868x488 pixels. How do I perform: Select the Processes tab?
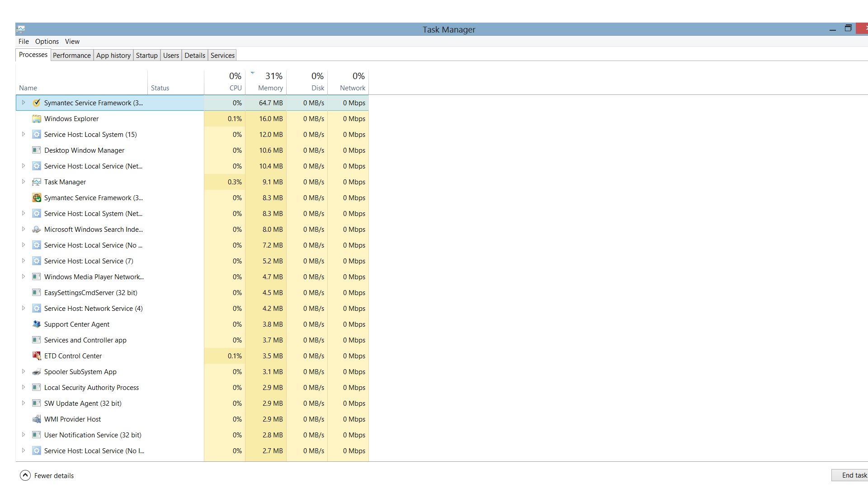coord(33,55)
